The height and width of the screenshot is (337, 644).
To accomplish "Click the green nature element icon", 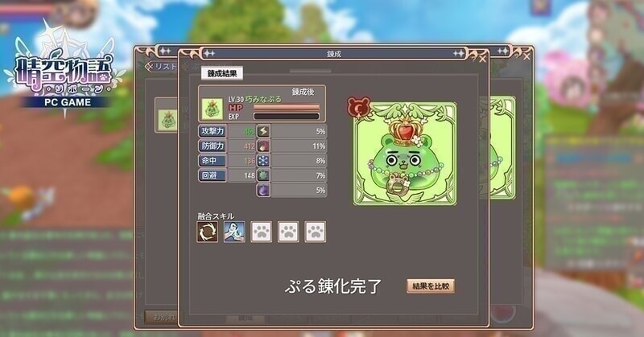I will (x=263, y=175).
